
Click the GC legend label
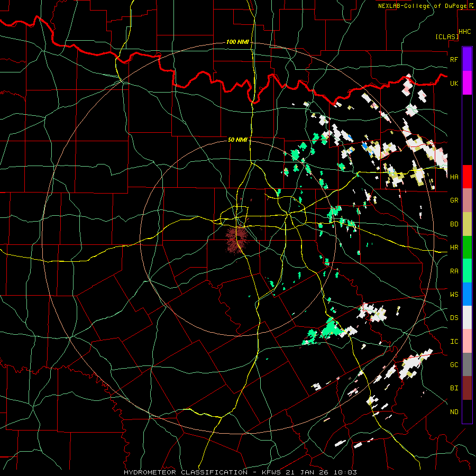pos(454,365)
